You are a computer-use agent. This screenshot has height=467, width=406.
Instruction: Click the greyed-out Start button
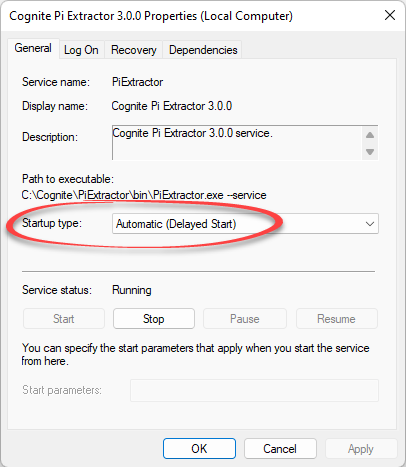[64, 319]
